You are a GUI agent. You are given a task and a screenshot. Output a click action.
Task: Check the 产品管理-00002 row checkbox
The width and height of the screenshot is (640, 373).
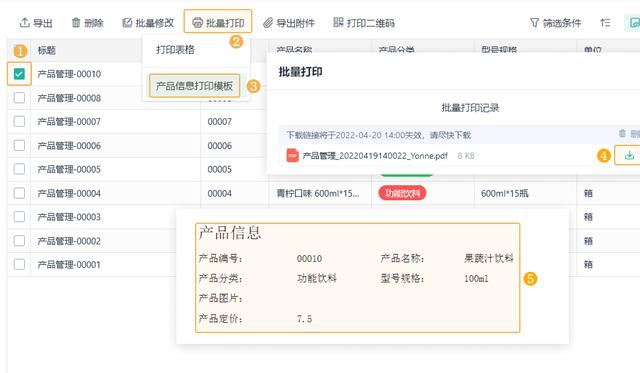tap(19, 241)
